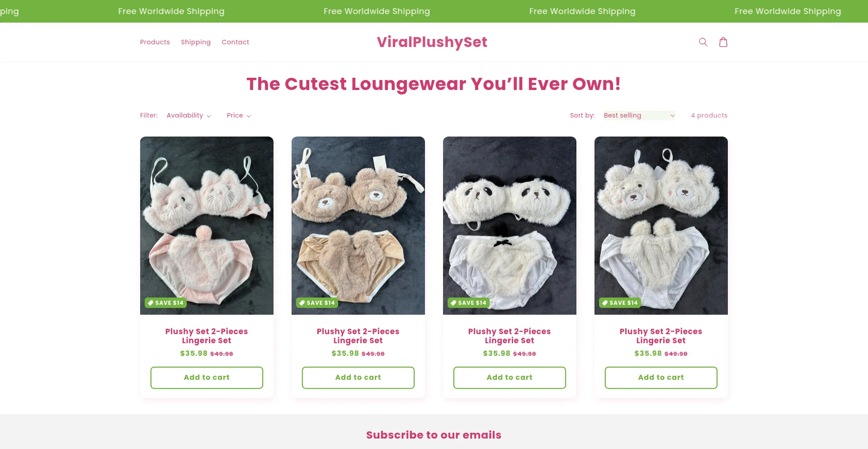View the brown bear set product image
Viewport: 868px width, 449px height.
358,226
